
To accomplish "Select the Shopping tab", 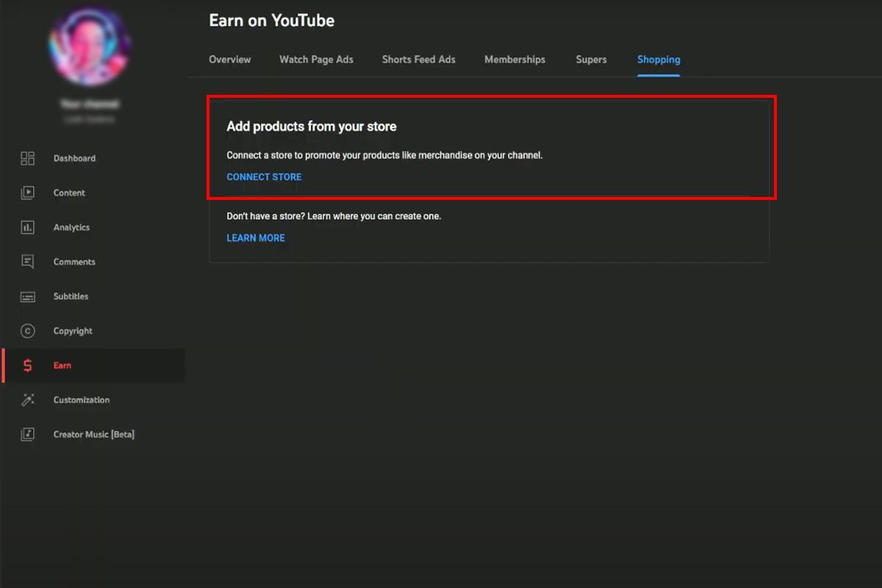I will (x=659, y=60).
